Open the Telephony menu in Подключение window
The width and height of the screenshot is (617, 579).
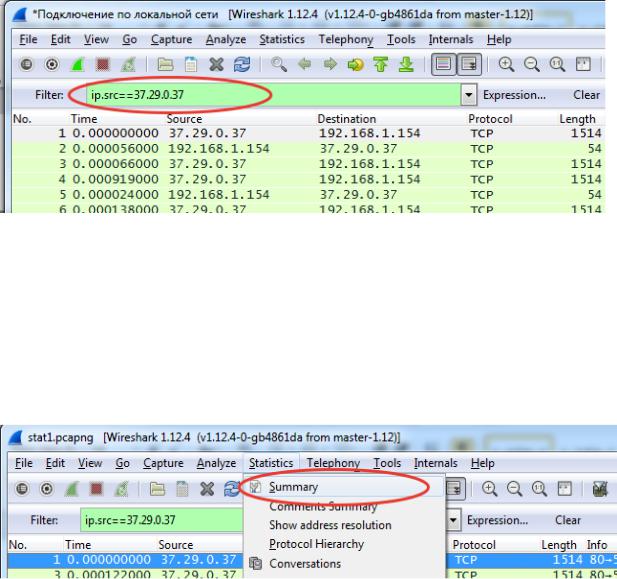pyautogui.click(x=346, y=39)
